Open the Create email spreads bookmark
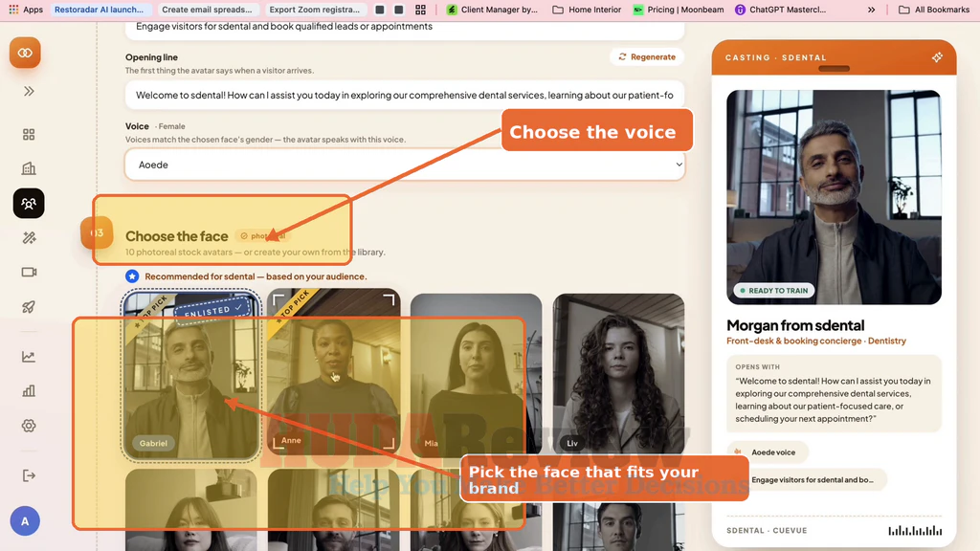980x551 pixels. 207,10
